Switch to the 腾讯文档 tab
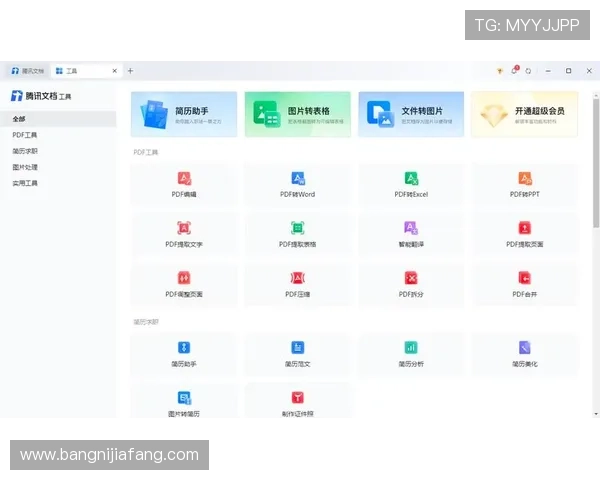 click(x=28, y=71)
